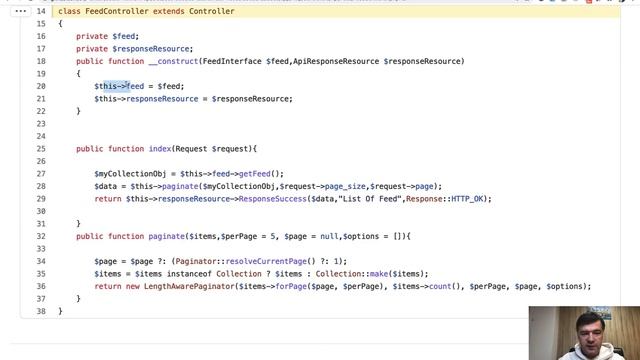Image resolution: width=640 pixels, height=360 pixels.
Task: Click the getFeed method call
Action: tap(255, 174)
